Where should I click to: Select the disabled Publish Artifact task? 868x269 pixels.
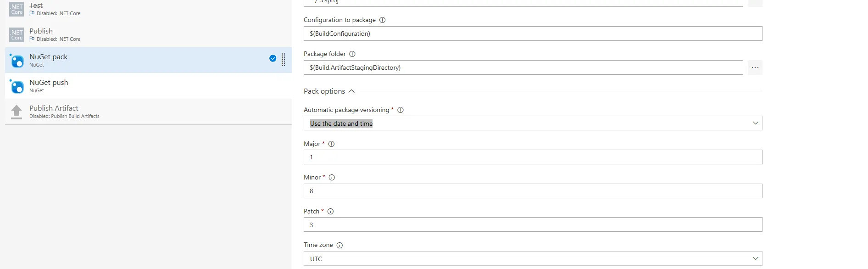pyautogui.click(x=138, y=112)
